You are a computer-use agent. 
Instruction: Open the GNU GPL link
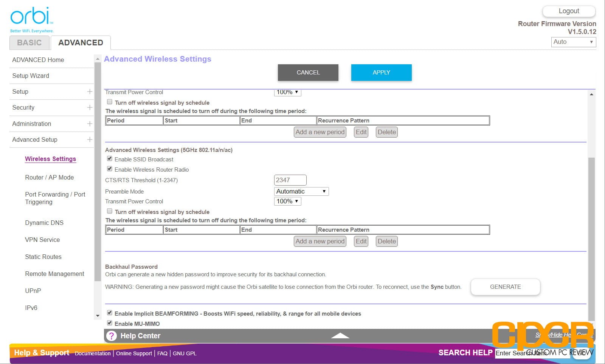pos(185,353)
